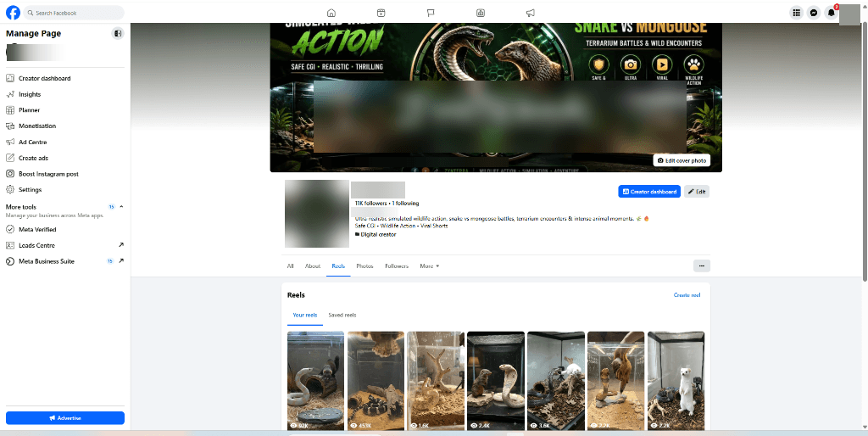Open the Followers tab

(x=397, y=266)
